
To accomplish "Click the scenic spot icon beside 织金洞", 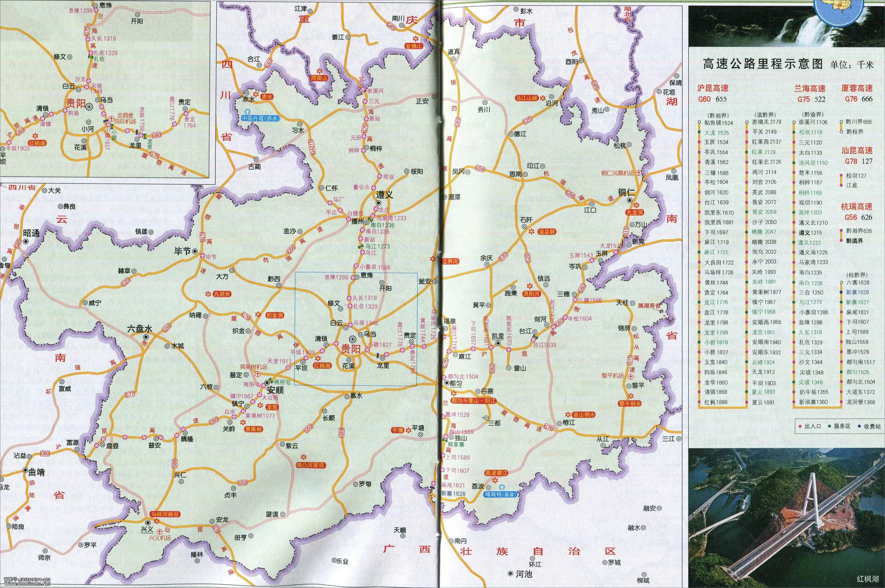I will [258, 314].
